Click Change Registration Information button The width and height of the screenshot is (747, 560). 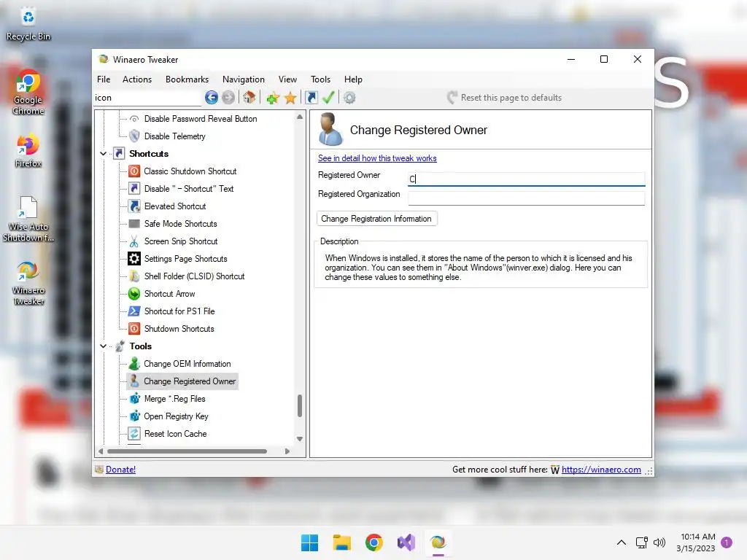pyautogui.click(x=377, y=219)
